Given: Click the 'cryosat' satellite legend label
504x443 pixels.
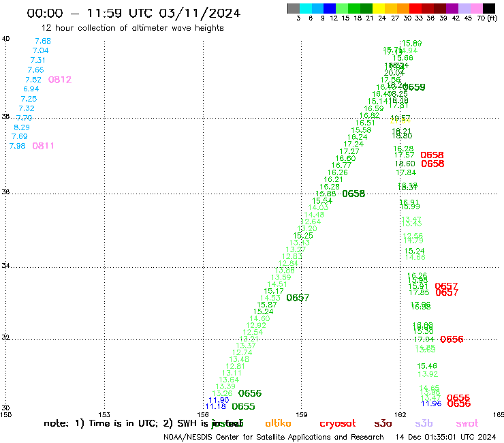Looking at the screenshot, I should click(338, 424).
